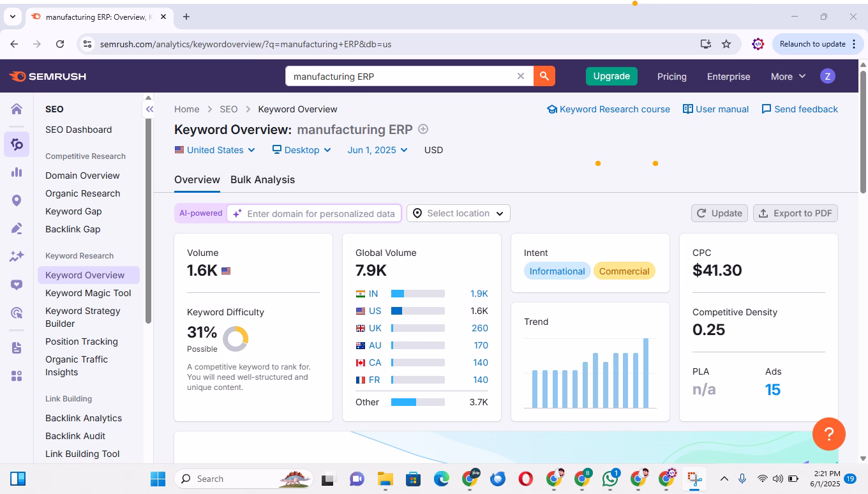Image resolution: width=868 pixels, height=494 pixels.
Task: Click the Update button
Action: 719,213
